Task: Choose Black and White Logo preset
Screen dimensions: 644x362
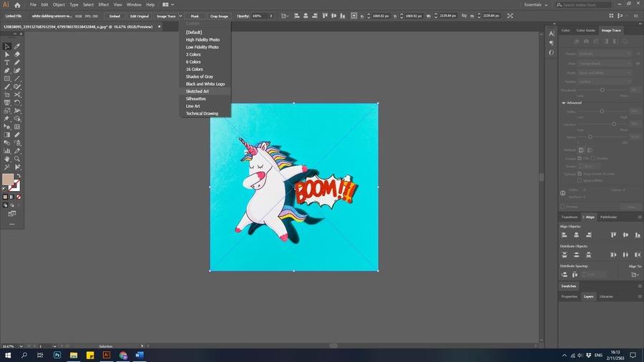Action: (x=205, y=84)
